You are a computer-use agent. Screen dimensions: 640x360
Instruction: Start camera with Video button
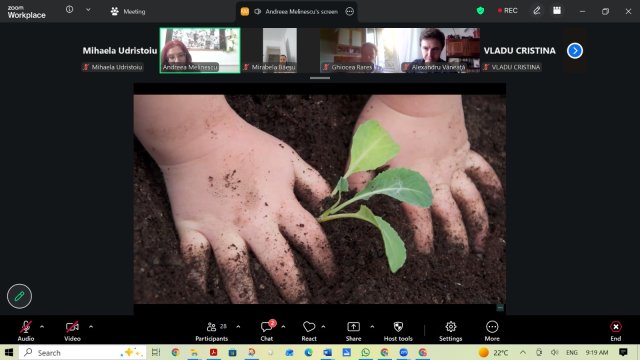72,331
